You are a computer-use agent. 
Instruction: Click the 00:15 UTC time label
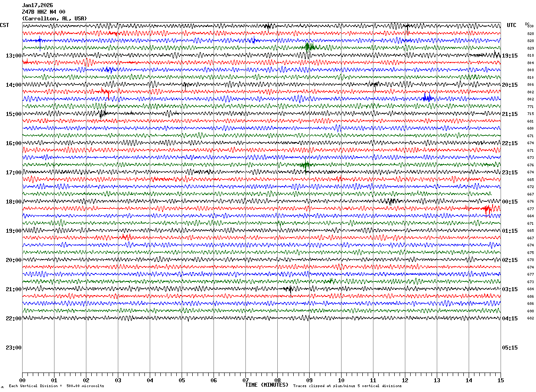pyautogui.click(x=510, y=202)
